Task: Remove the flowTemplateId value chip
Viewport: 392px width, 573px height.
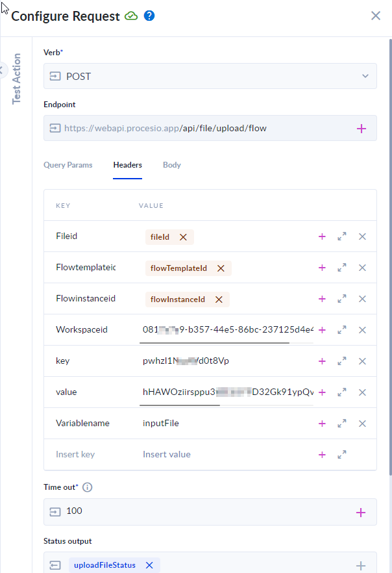Action: click(x=221, y=268)
